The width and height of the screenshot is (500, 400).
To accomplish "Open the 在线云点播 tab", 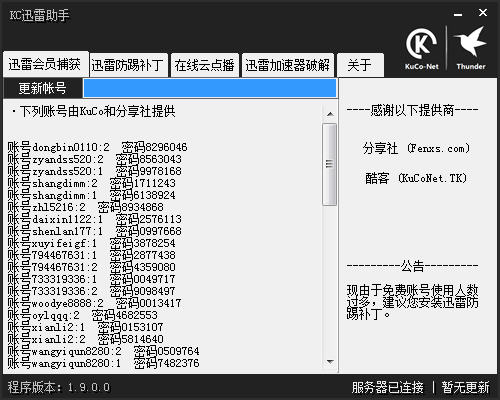I will [x=205, y=65].
